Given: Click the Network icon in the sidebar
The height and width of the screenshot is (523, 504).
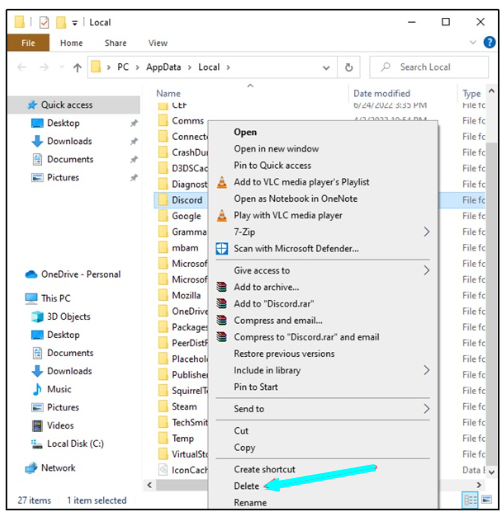Looking at the screenshot, I should click(x=31, y=468).
